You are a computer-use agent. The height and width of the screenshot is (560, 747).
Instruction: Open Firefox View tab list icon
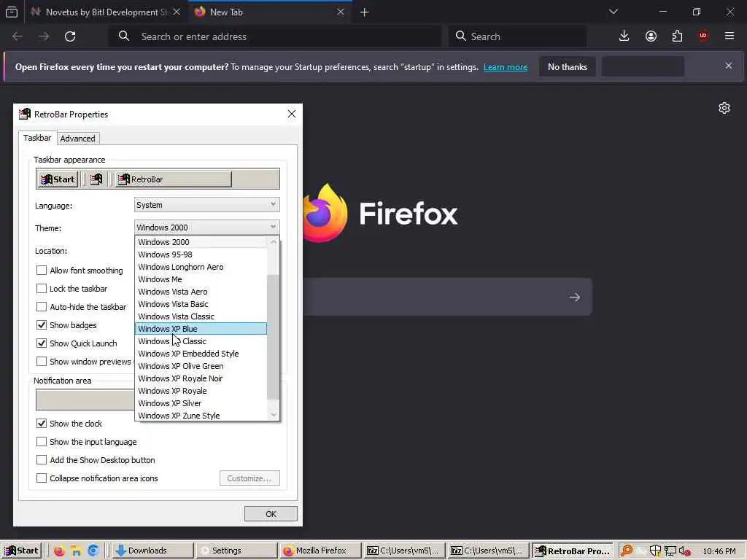click(12, 12)
